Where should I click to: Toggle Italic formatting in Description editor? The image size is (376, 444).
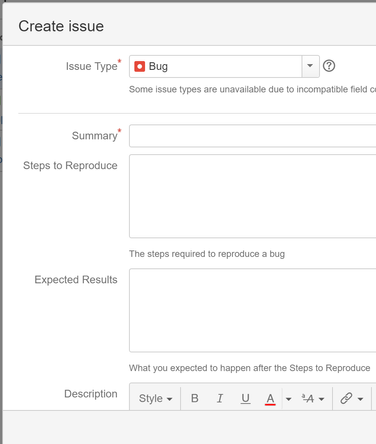220,398
